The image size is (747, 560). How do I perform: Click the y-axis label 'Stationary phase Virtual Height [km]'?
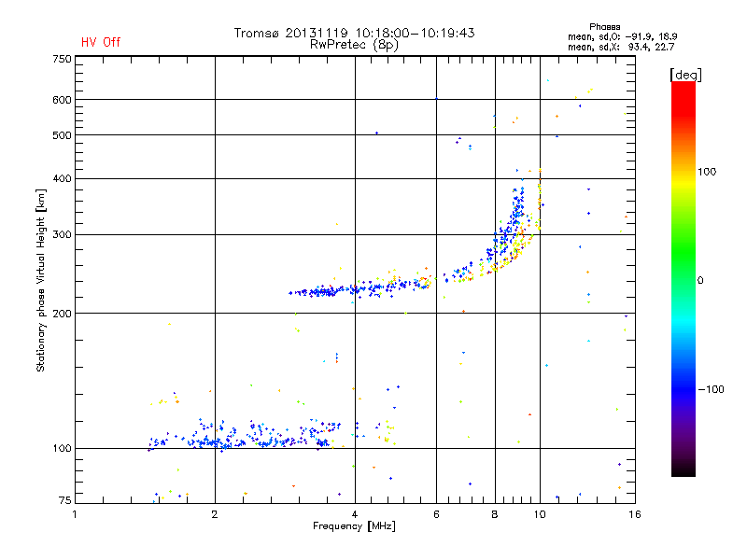(40, 280)
